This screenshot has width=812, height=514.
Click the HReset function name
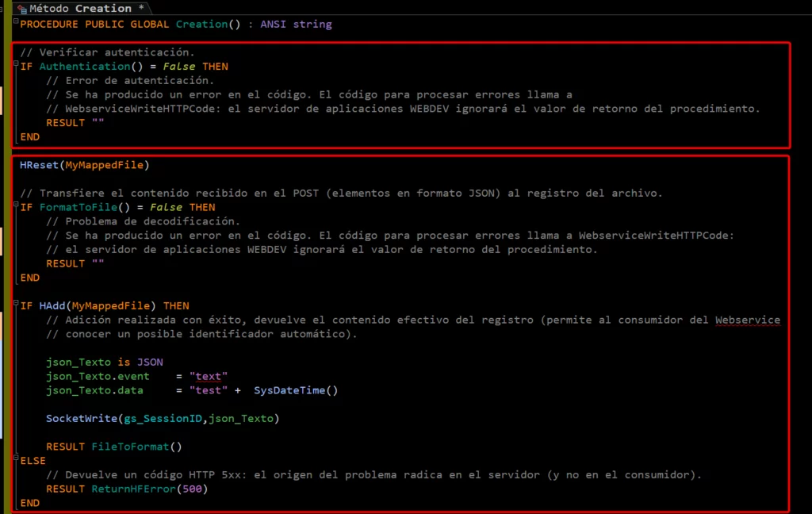40,165
